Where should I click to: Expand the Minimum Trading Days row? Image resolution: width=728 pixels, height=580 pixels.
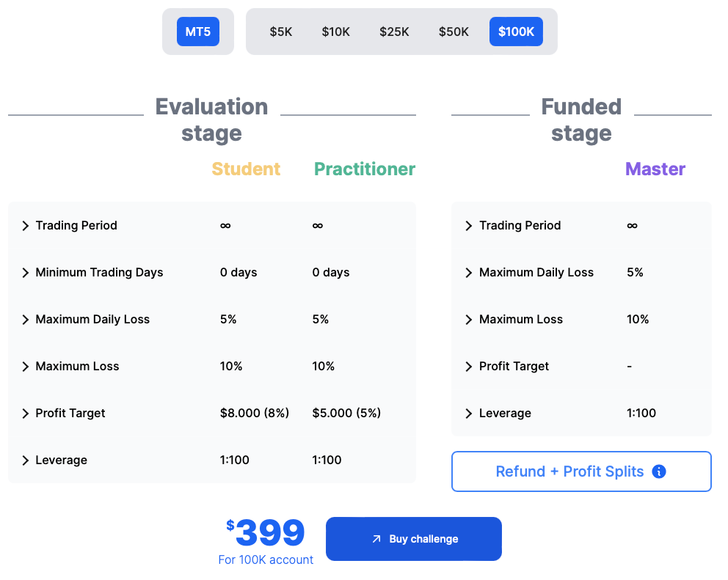24,272
